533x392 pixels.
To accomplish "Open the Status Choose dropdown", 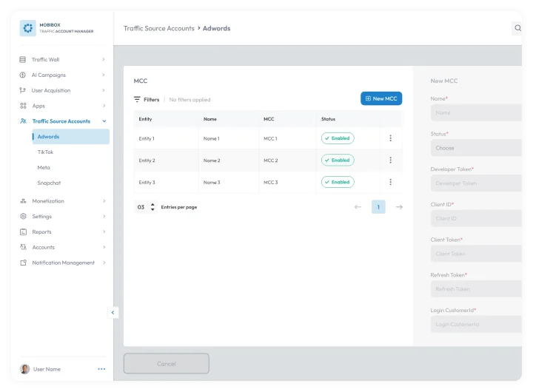I will click(x=476, y=148).
